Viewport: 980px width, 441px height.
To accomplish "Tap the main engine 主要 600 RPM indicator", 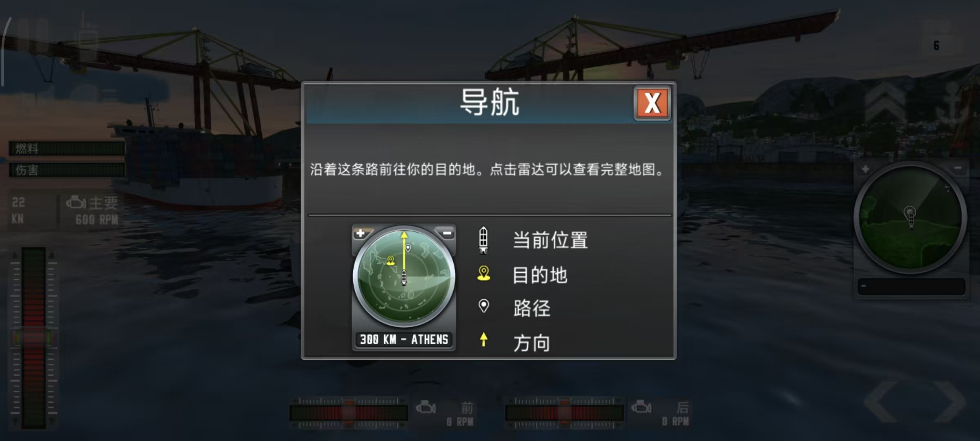I will tap(92, 211).
